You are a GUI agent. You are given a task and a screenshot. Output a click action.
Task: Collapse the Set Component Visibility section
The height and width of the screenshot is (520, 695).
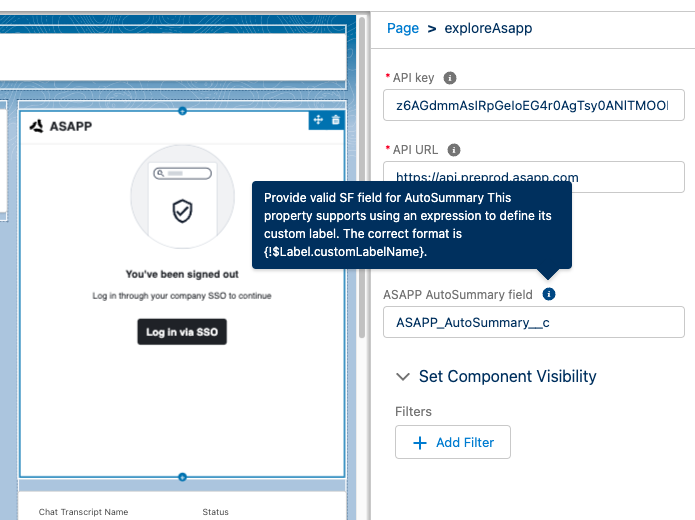pyautogui.click(x=403, y=377)
